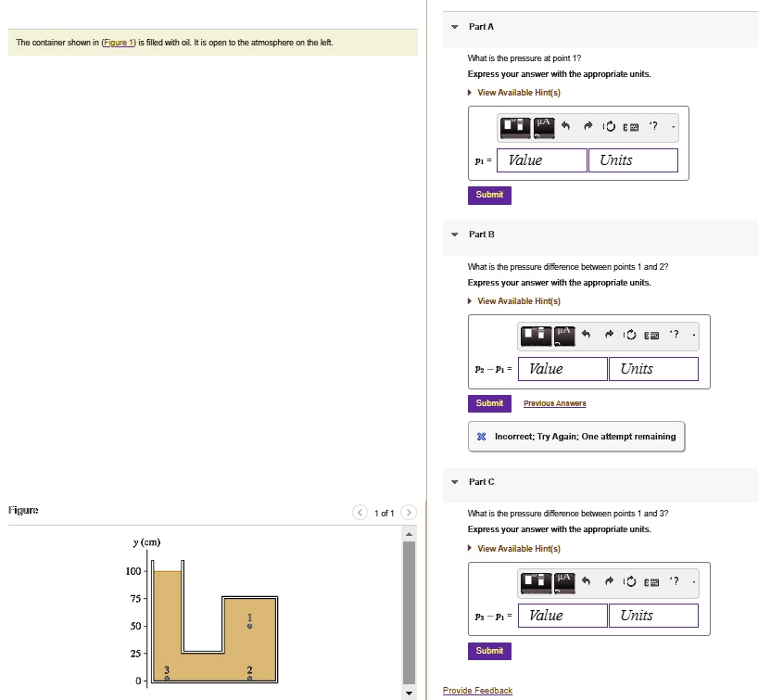The width and height of the screenshot is (758, 700).
Task: Click the templates icon in Part A toolbar
Action: click(x=515, y=128)
